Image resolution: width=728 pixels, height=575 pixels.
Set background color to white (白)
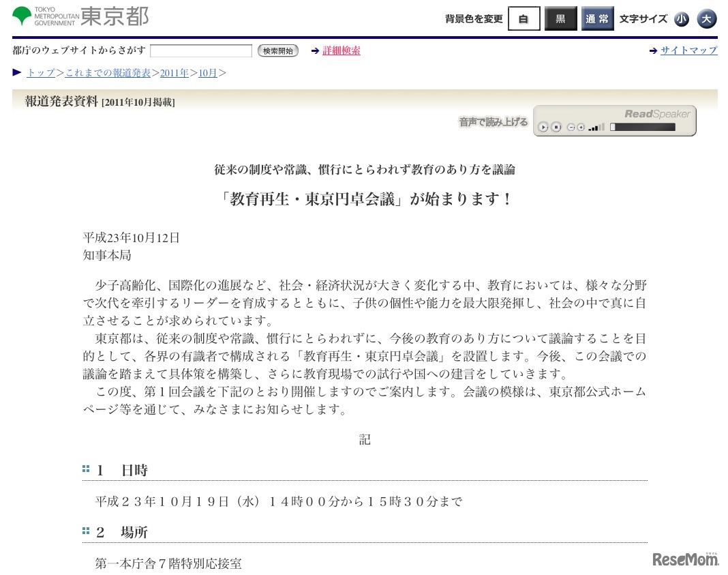[x=524, y=18]
